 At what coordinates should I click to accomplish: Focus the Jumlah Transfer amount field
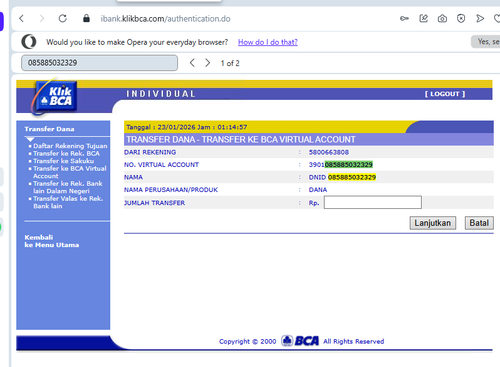pyautogui.click(x=373, y=202)
